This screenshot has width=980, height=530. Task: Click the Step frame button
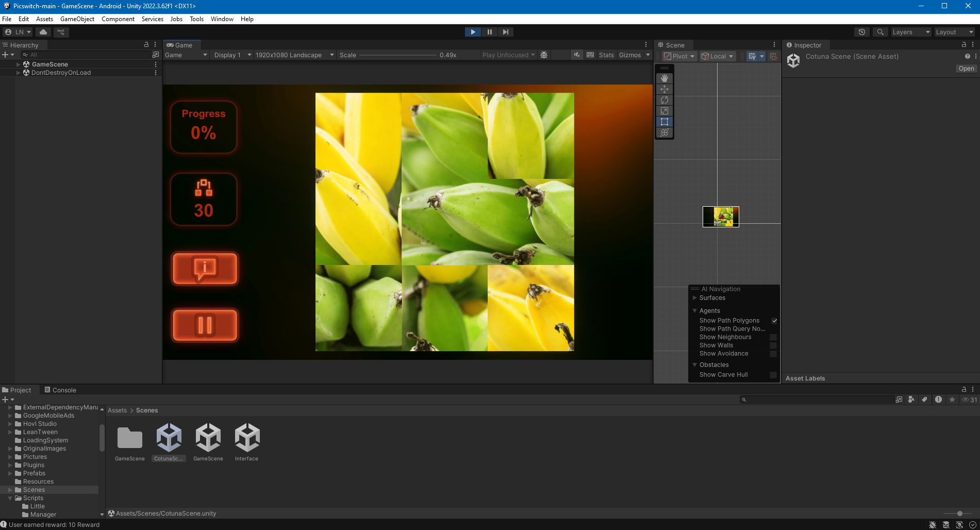(506, 32)
